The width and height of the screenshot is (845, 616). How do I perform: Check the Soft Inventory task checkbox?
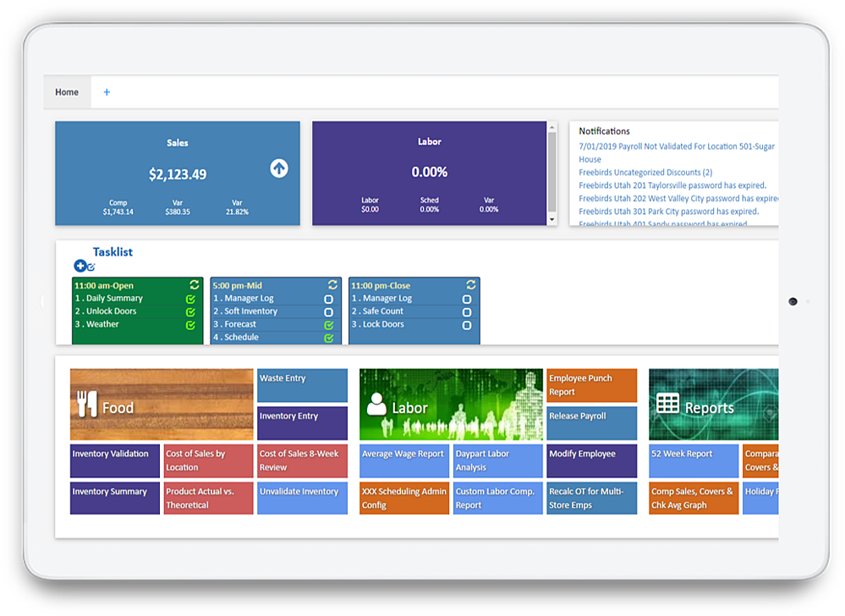328,311
